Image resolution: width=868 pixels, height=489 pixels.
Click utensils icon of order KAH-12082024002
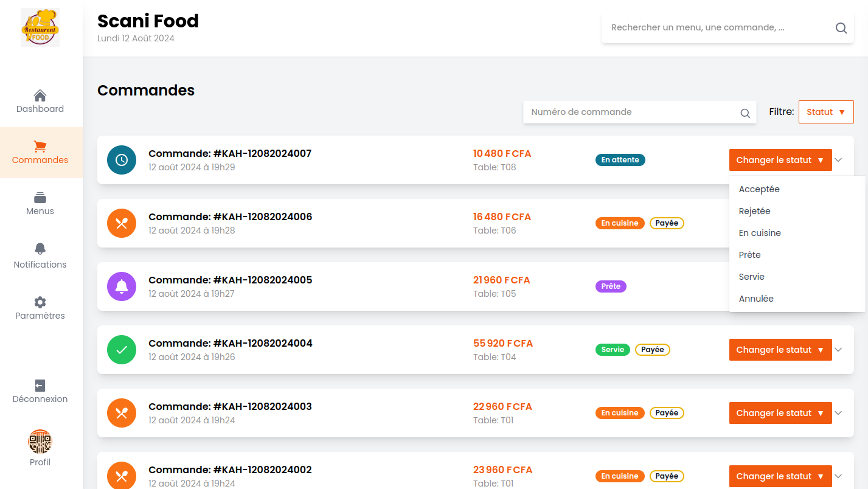(122, 476)
